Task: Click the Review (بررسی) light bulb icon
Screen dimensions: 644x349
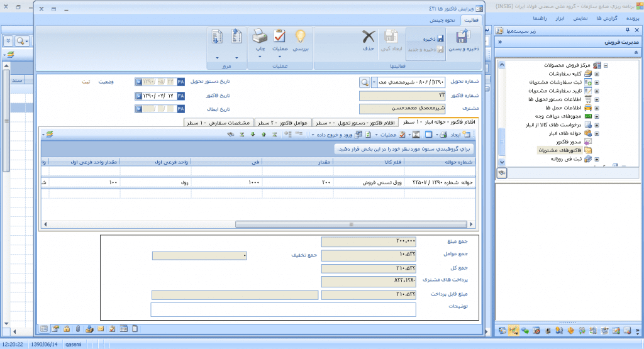Action: pos(301,38)
